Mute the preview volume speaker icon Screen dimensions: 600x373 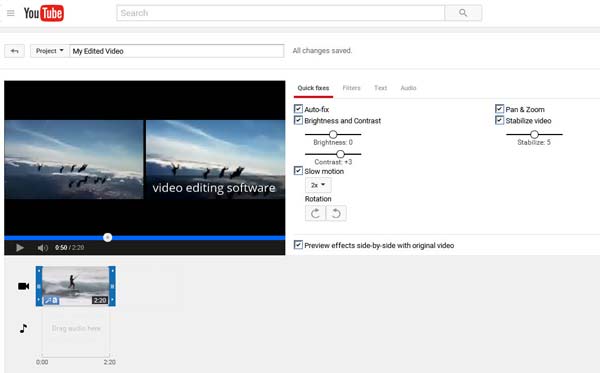pos(42,248)
